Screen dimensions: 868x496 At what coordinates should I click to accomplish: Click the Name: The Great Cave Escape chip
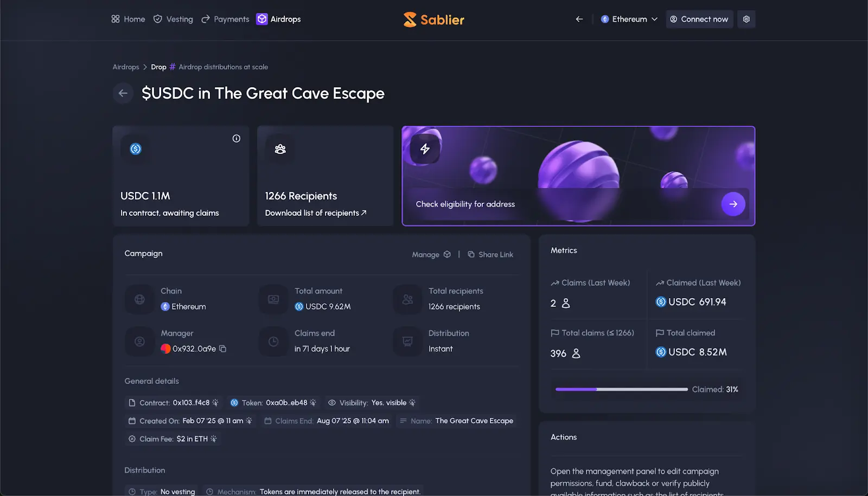pos(456,421)
